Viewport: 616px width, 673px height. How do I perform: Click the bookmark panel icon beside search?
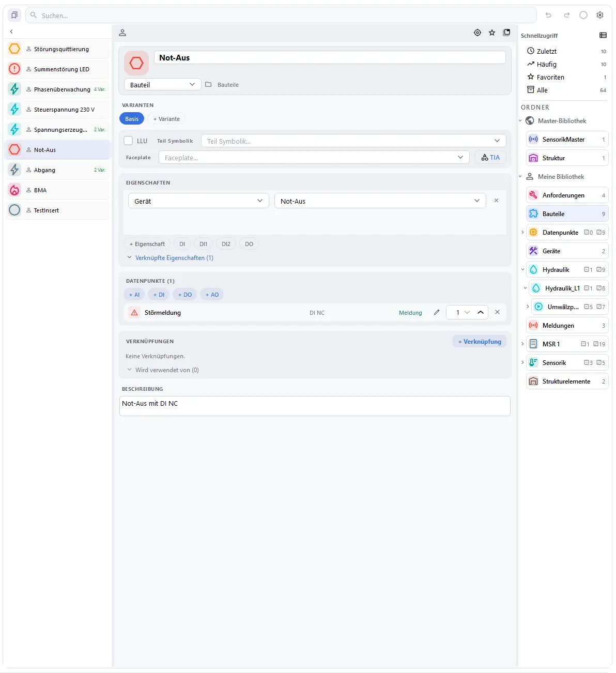point(14,15)
